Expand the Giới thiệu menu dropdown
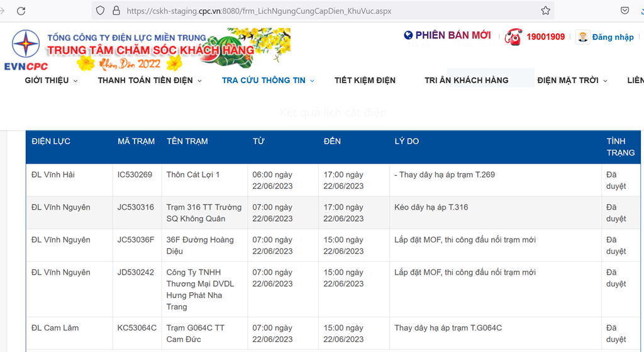 [52, 81]
